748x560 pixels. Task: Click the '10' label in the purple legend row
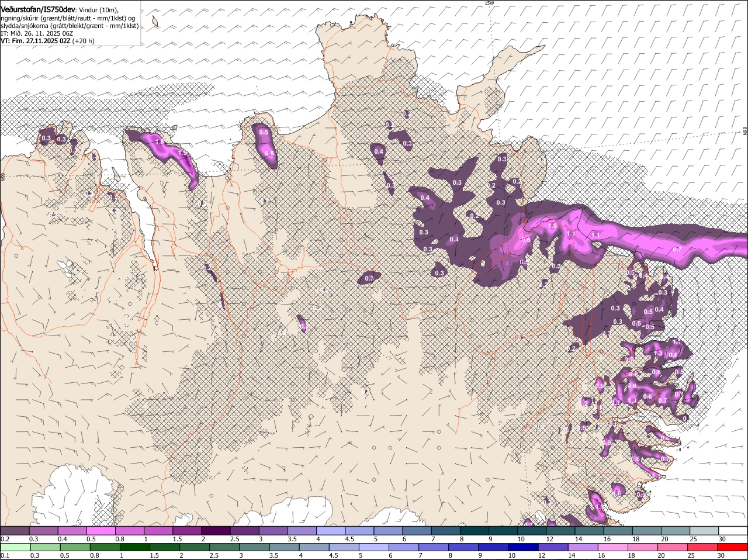[521, 538]
